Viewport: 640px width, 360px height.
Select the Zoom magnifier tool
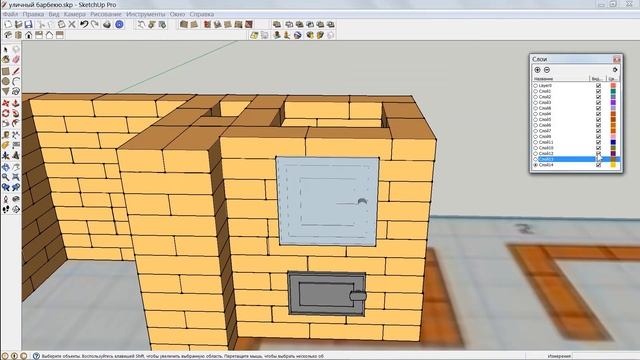5,177
